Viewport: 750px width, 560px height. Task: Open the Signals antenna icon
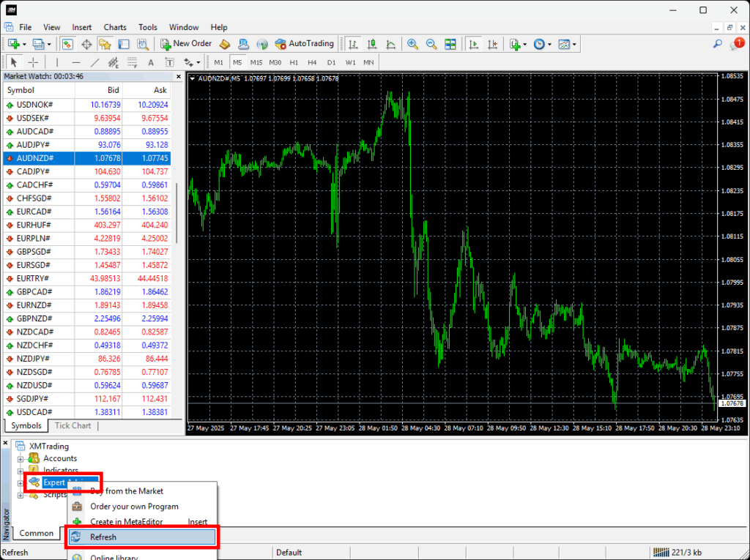click(262, 44)
